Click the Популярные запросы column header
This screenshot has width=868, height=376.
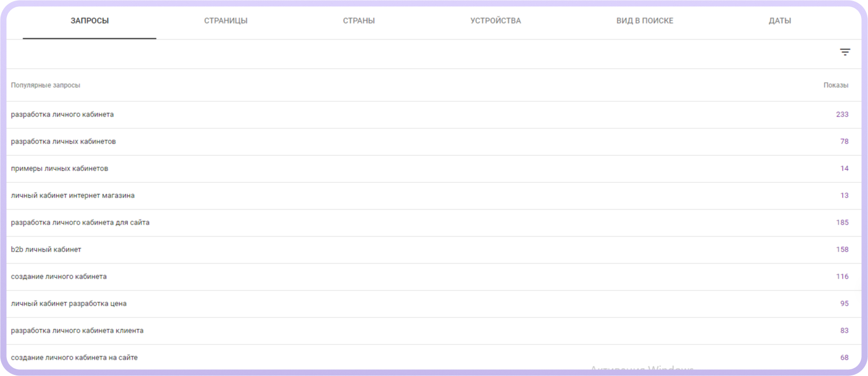pos(46,85)
